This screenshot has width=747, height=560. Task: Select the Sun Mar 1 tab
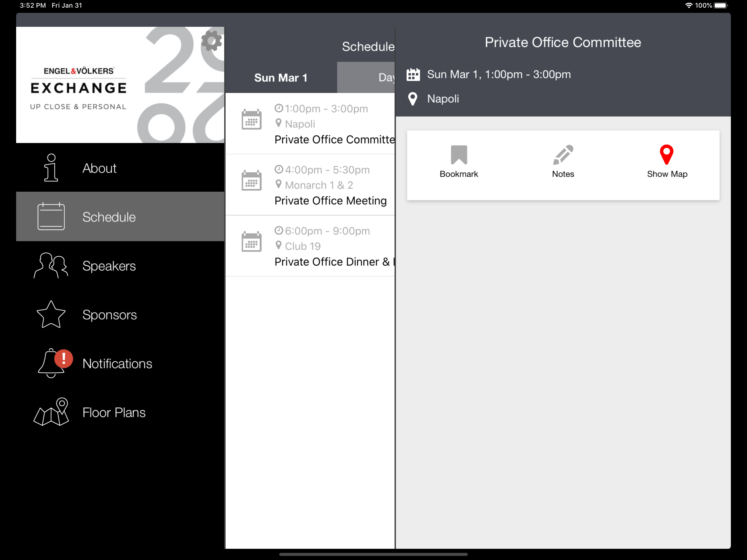(281, 78)
